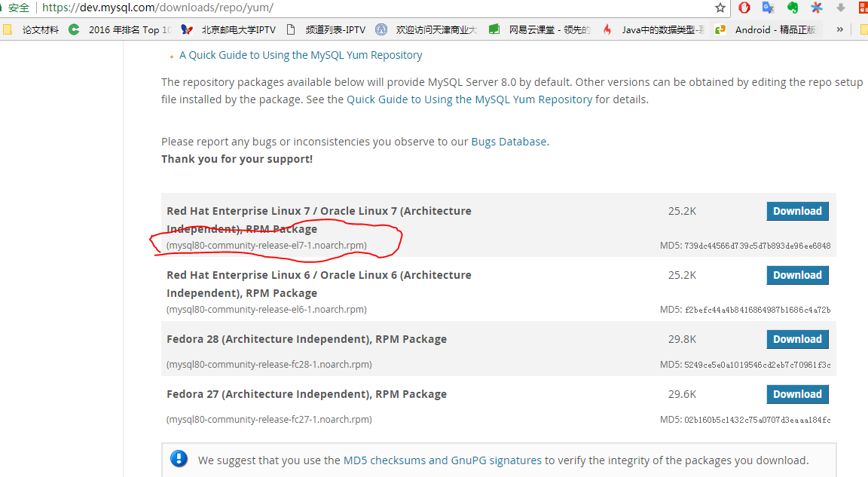Click the MD5 hash of the Fedora 27 package

pos(757,420)
